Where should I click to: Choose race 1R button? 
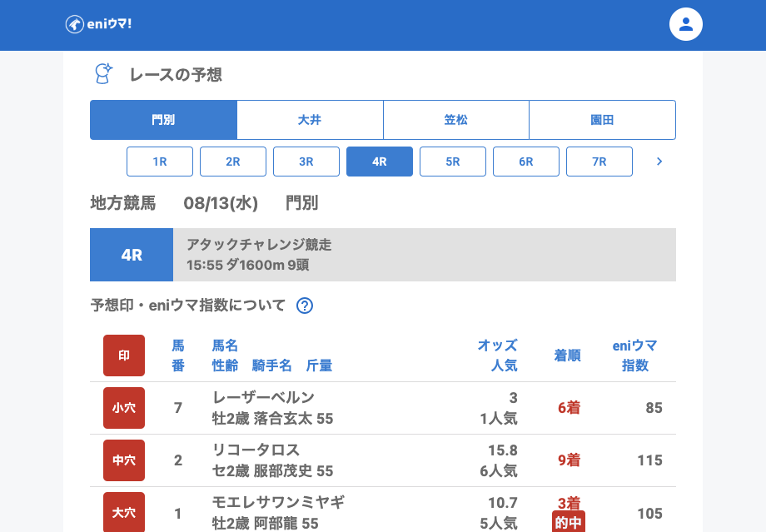pos(160,162)
